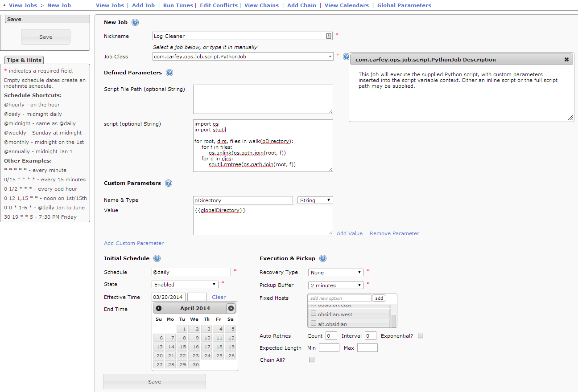Image resolution: width=578 pixels, height=392 pixels.
Task: Click Remove Parameter link
Action: pyautogui.click(x=394, y=233)
